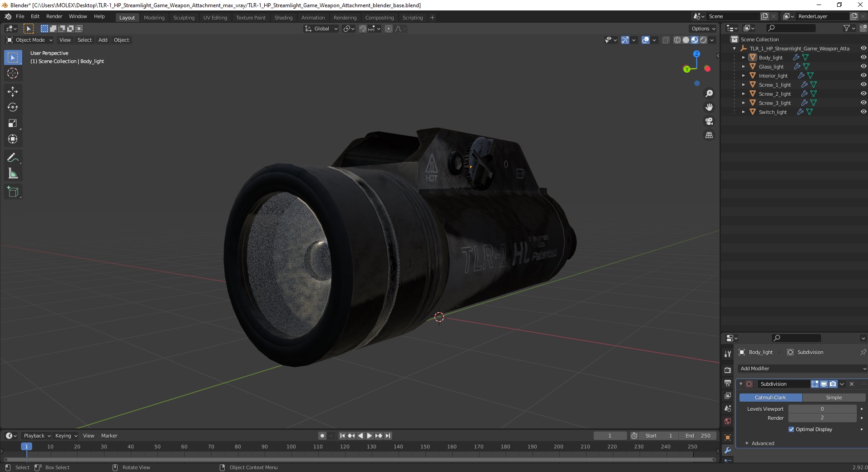Activate the 3D Cursor tool

(13, 73)
